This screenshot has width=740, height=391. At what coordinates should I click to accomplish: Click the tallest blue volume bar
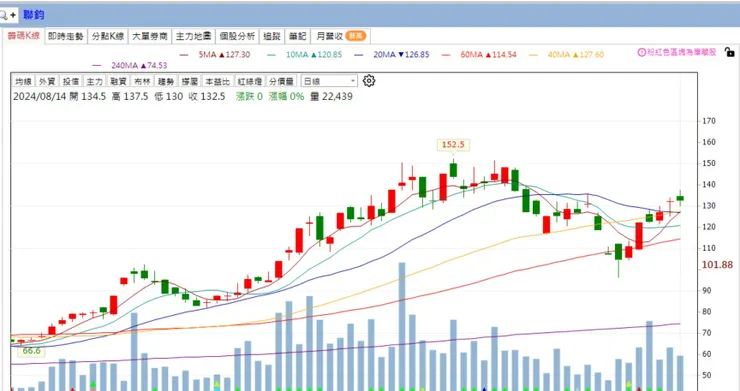[402, 326]
